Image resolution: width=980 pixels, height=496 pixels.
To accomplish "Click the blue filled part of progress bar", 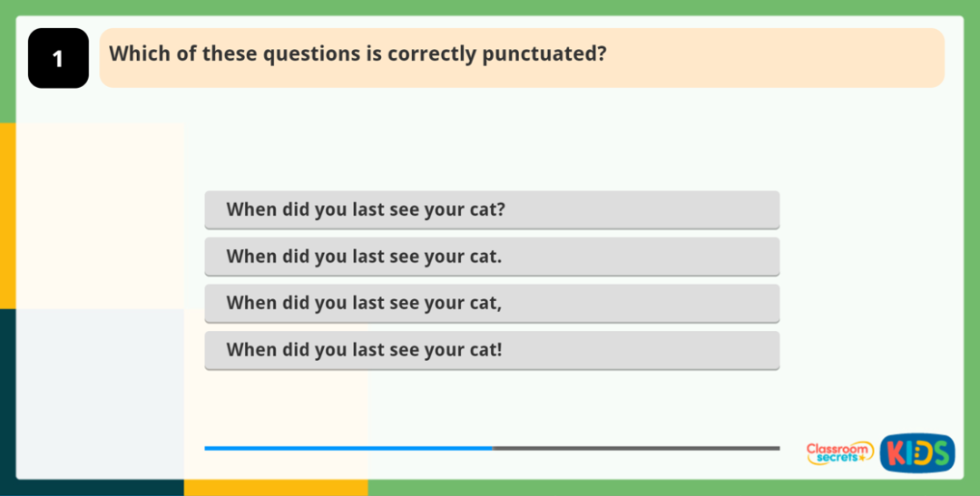I will 348,448.
